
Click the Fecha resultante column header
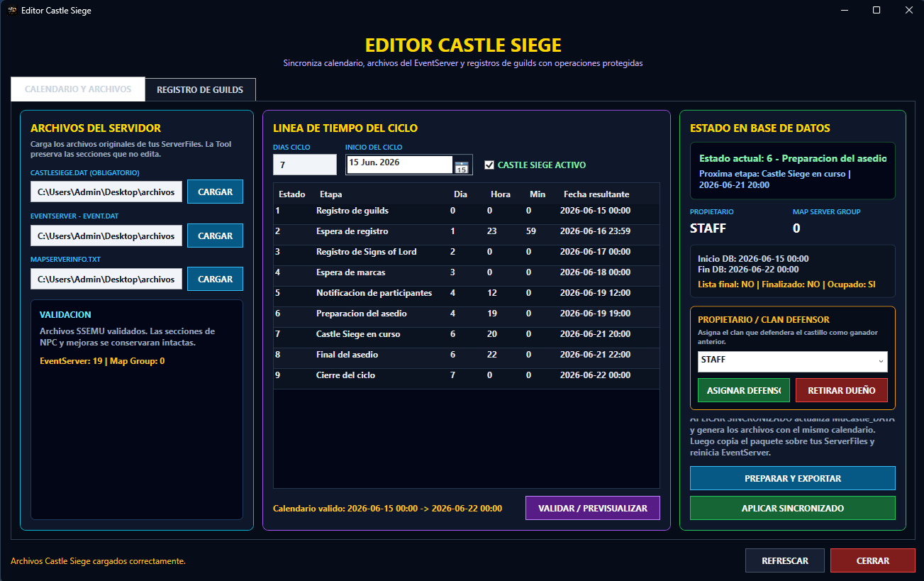coord(596,194)
